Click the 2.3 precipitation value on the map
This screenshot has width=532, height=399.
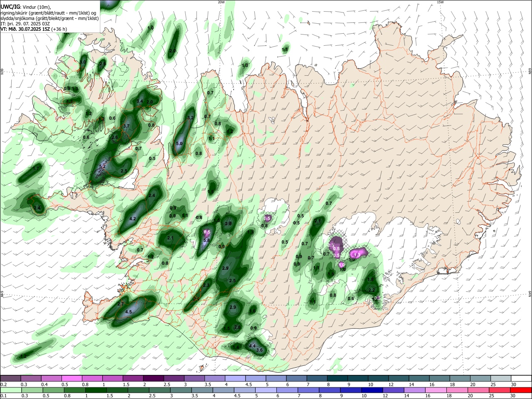206,285
